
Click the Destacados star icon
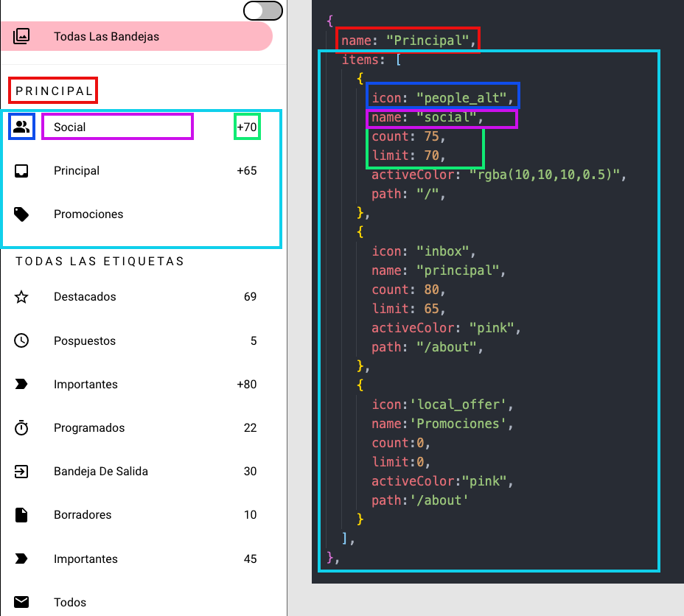coord(21,297)
